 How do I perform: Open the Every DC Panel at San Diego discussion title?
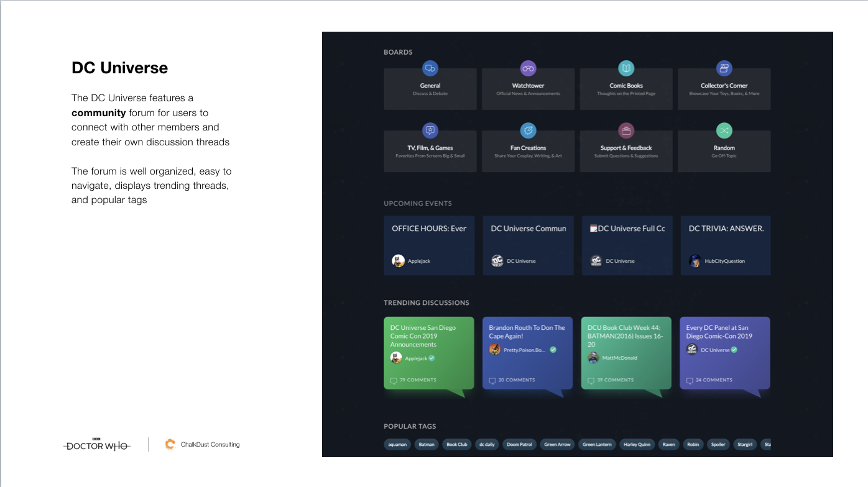click(x=719, y=332)
